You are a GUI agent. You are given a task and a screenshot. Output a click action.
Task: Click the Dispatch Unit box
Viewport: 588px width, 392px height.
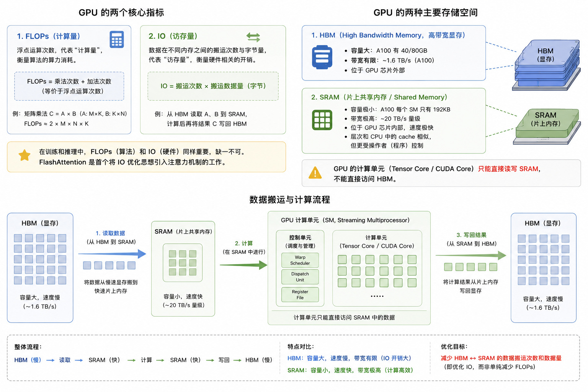[300, 277]
